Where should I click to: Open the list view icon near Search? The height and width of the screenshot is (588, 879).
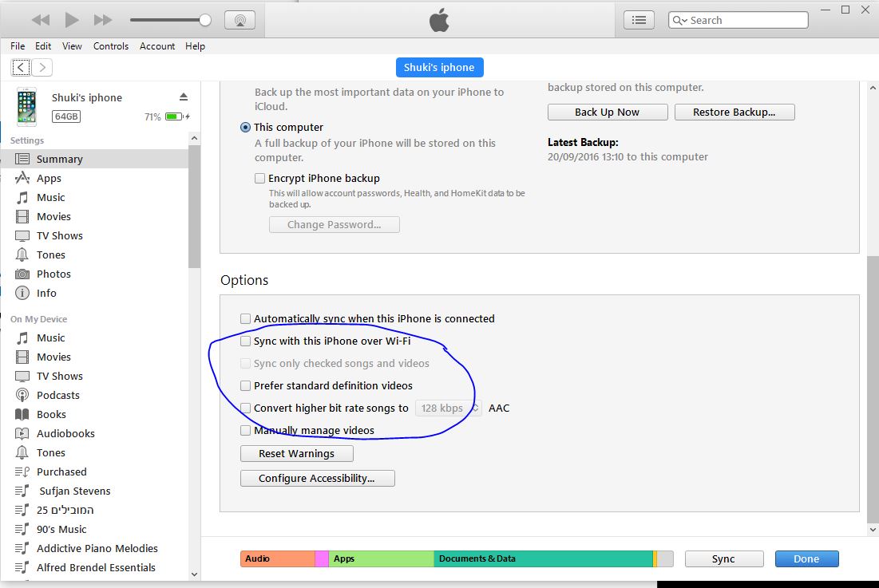click(x=639, y=20)
